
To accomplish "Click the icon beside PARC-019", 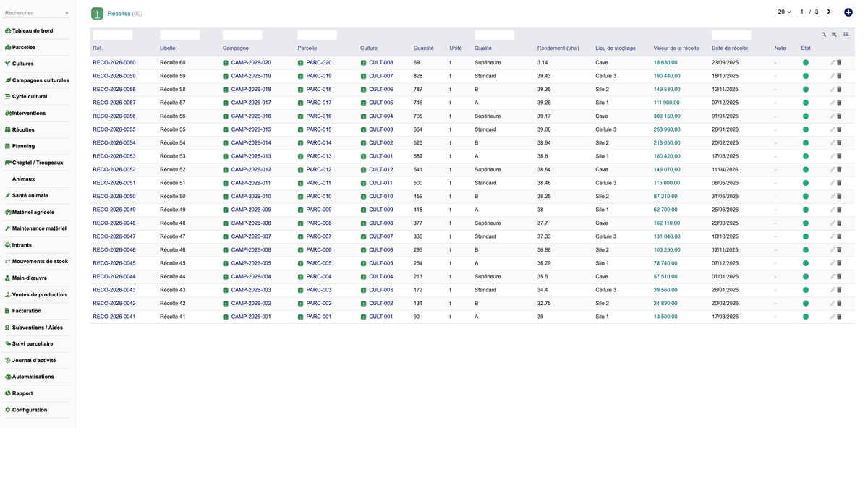I will (x=300, y=76).
